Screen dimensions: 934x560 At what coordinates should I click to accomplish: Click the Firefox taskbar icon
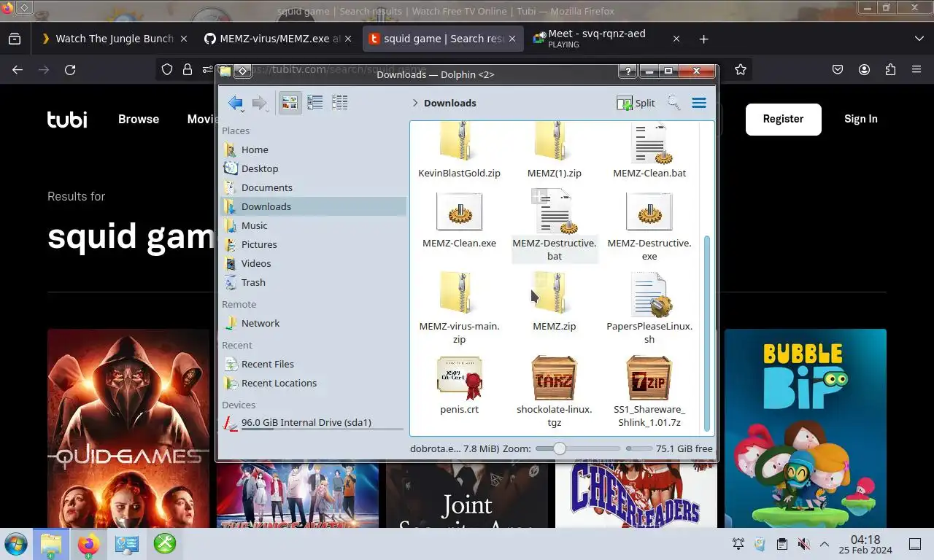[x=89, y=544]
